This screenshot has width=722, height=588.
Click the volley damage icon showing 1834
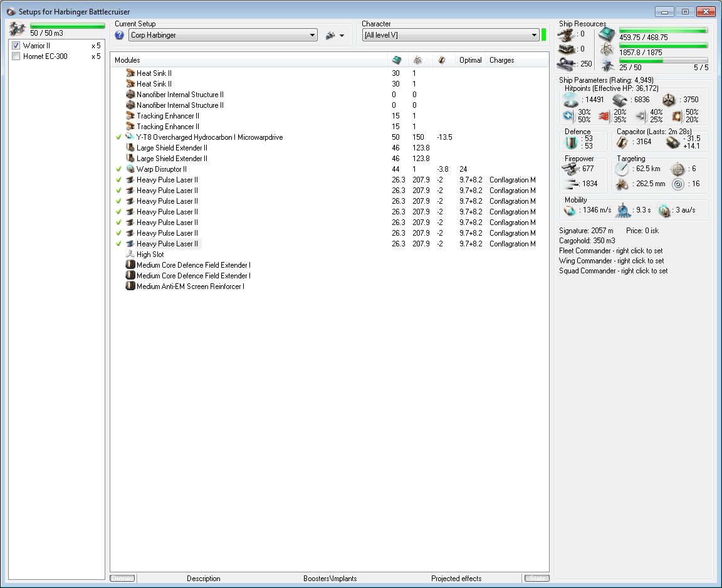pos(572,184)
